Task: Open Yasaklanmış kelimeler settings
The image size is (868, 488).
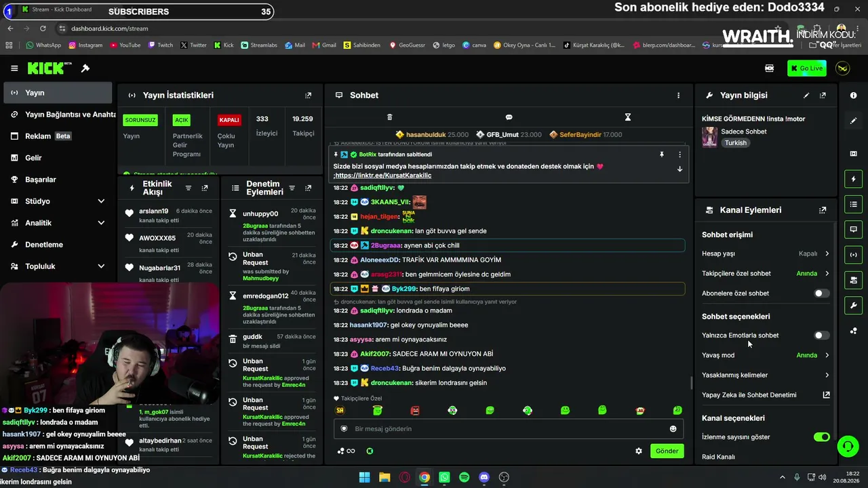Action: click(x=766, y=375)
